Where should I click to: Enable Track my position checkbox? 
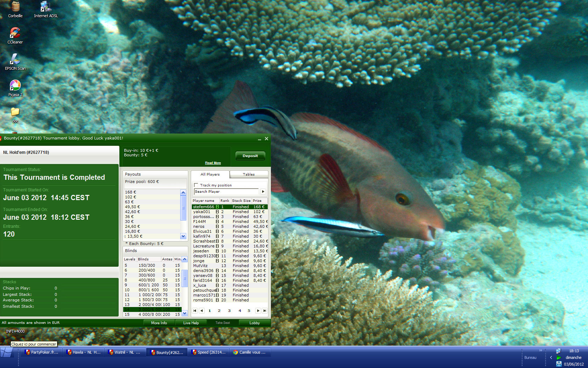[196, 185]
